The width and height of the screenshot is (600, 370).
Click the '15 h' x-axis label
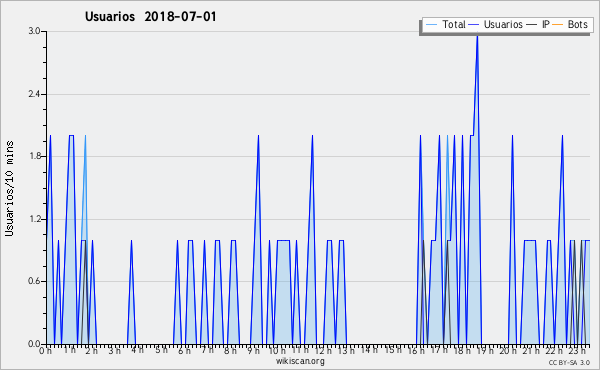[x=393, y=350]
